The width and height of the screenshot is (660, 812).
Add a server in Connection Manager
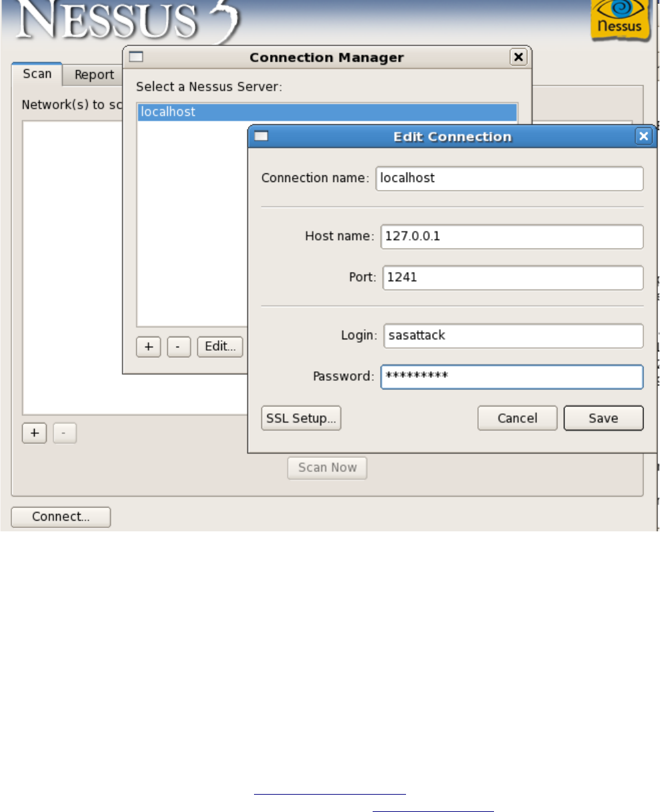pyautogui.click(x=149, y=347)
